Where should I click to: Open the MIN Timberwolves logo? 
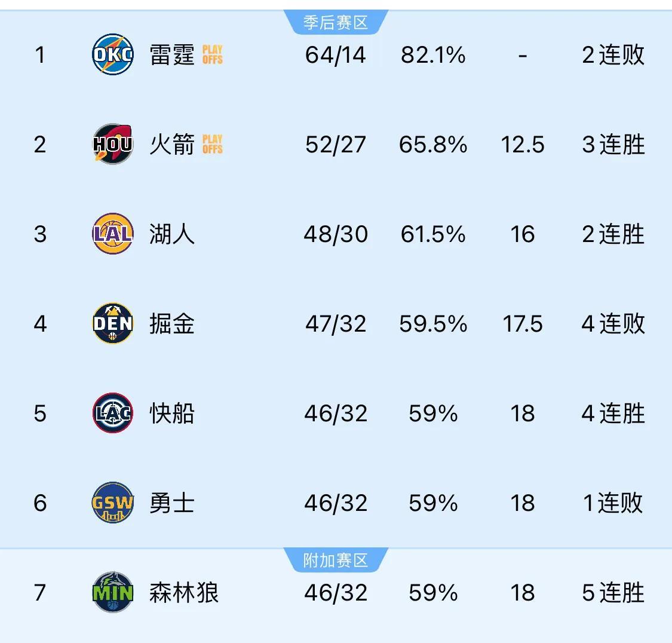[113, 592]
